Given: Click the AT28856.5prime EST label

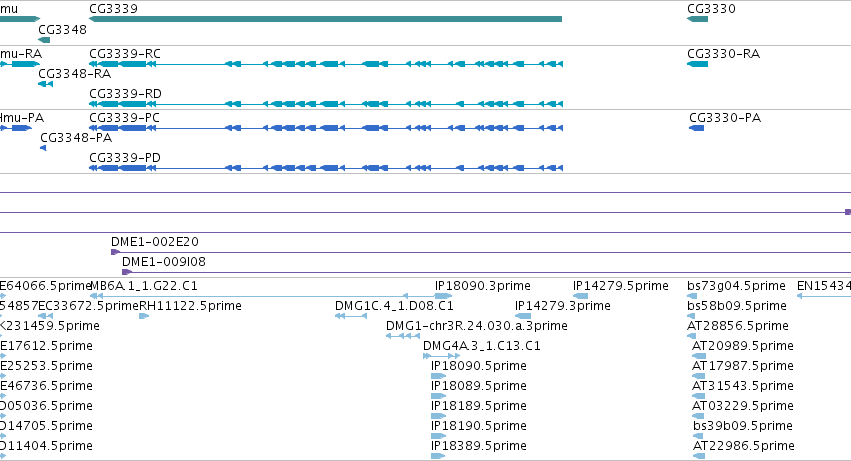Looking at the screenshot, I should 738,326.
